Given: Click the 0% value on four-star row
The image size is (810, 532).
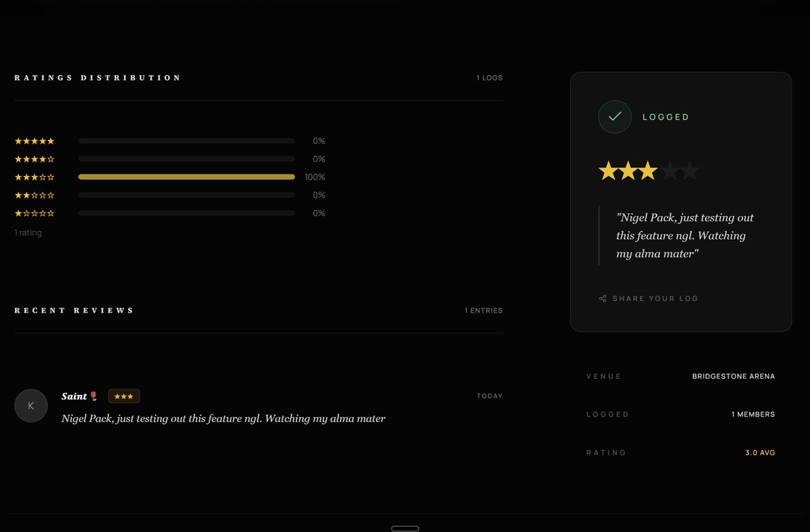Looking at the screenshot, I should coord(319,159).
